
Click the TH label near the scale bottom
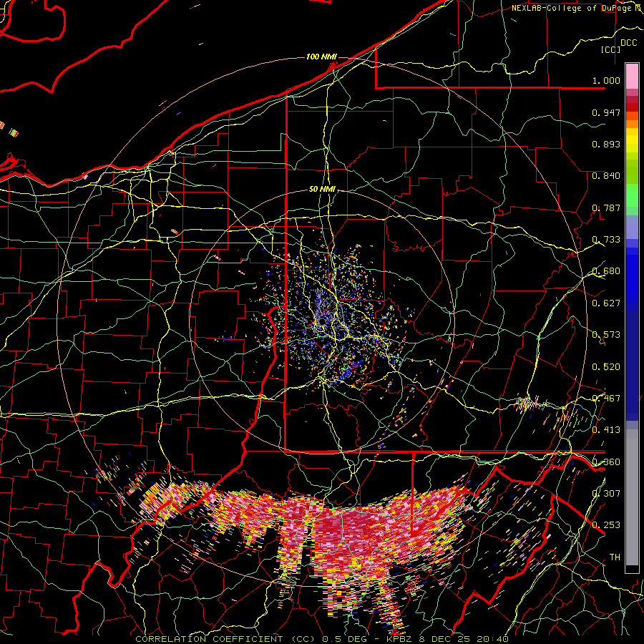(615, 557)
